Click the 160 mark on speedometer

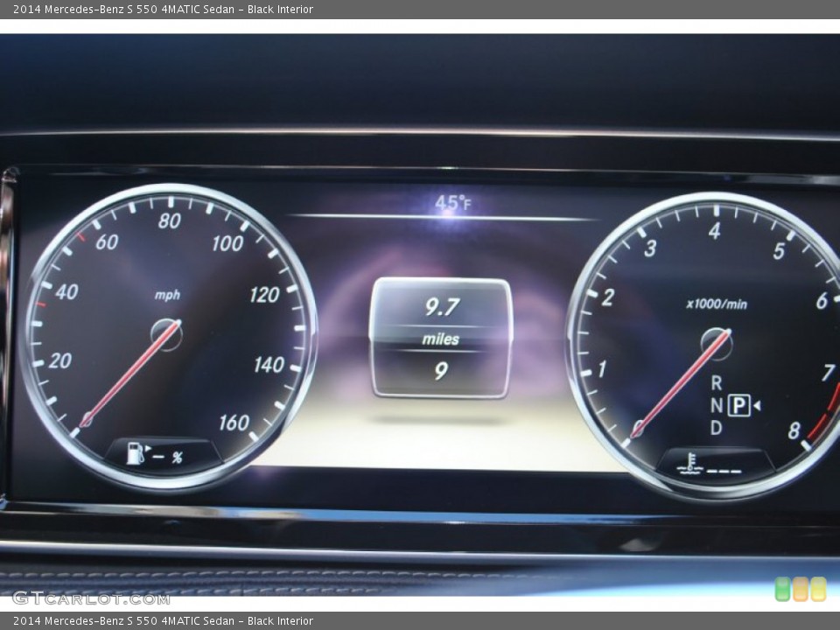pos(234,423)
